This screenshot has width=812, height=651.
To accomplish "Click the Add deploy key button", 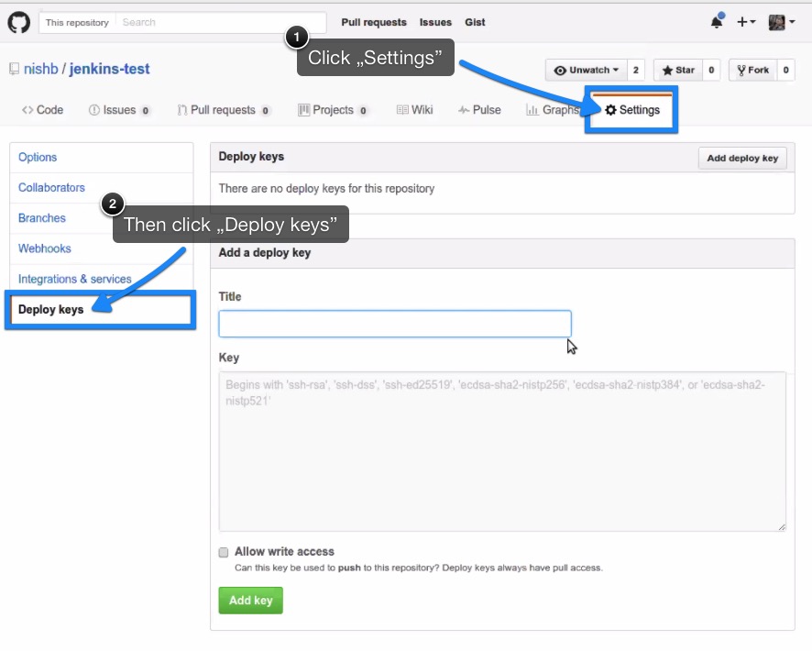I will 742,158.
